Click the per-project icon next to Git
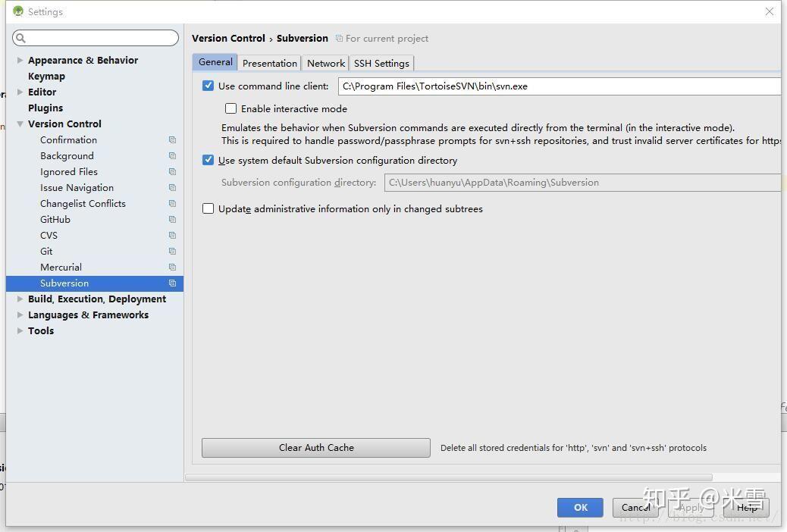This screenshot has height=532, width=787. [172, 251]
